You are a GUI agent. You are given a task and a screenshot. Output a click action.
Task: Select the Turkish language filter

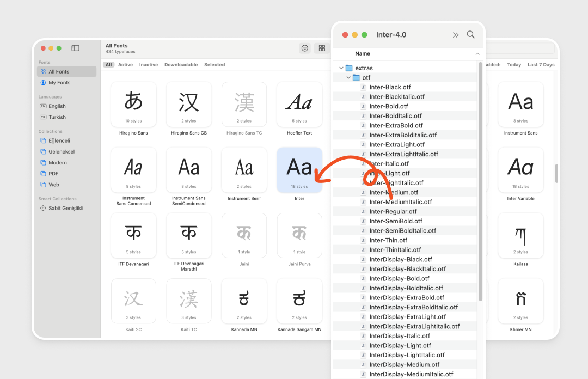coord(57,117)
